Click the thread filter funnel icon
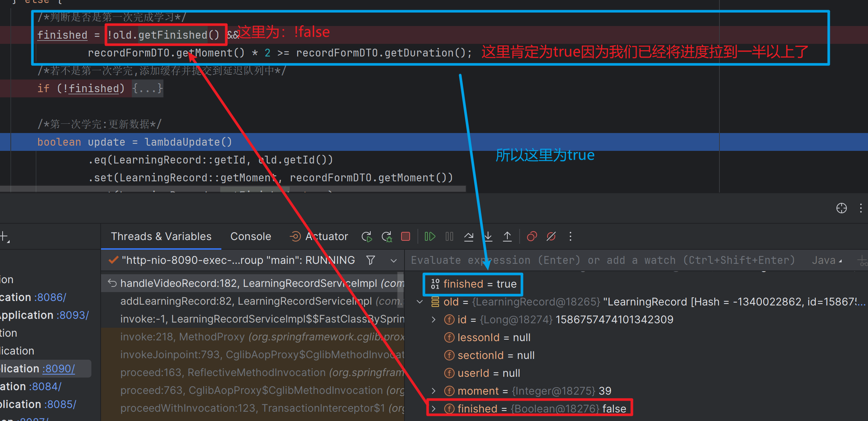 [x=370, y=260]
